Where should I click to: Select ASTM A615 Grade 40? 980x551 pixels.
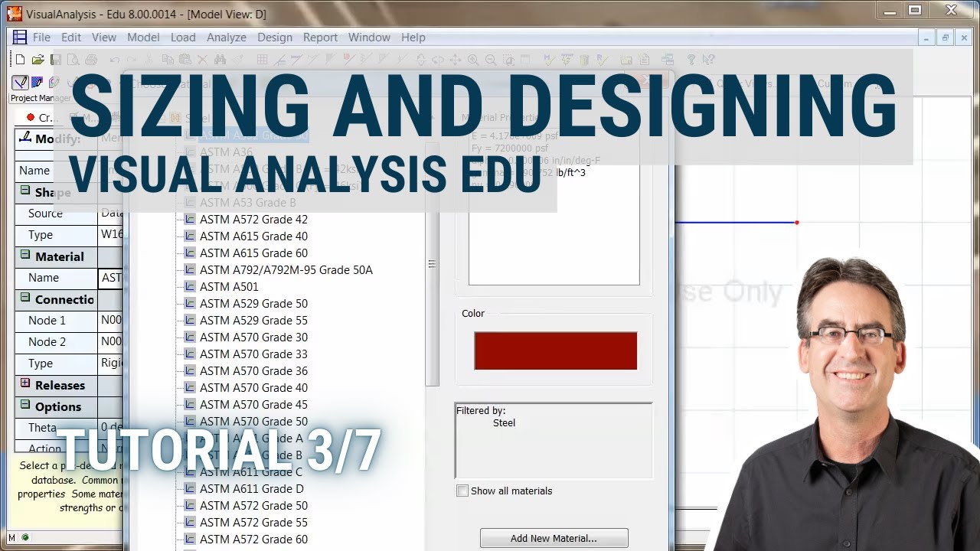click(253, 236)
